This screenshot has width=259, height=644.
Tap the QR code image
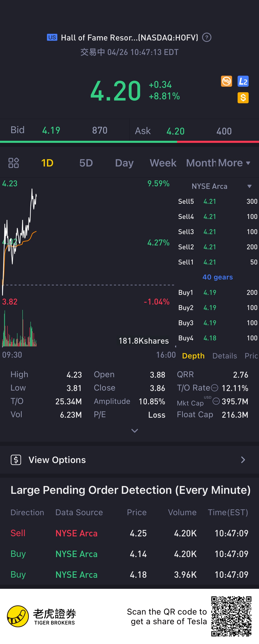231,616
